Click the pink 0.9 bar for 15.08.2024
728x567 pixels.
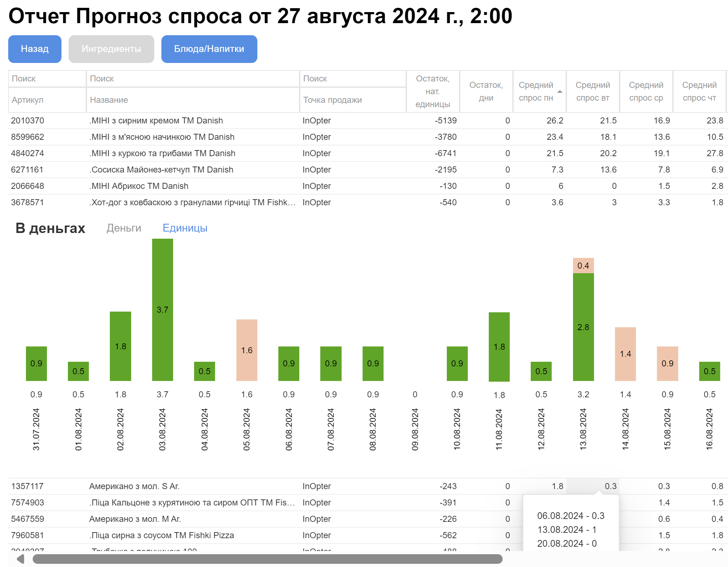click(x=668, y=364)
